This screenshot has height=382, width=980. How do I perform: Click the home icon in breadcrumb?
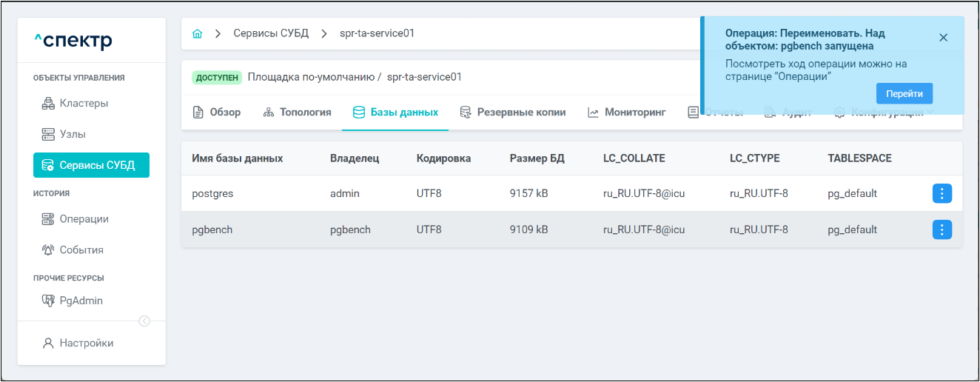point(197,34)
